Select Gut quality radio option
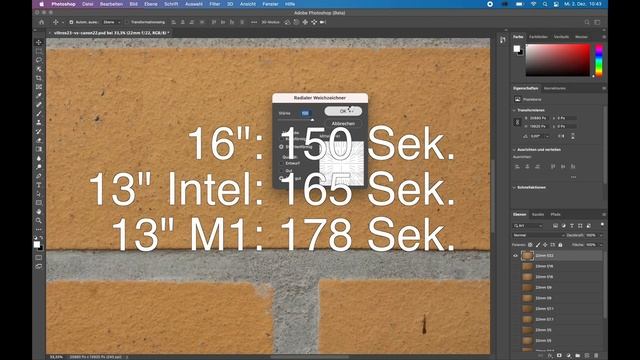The image size is (640, 360). click(281, 171)
